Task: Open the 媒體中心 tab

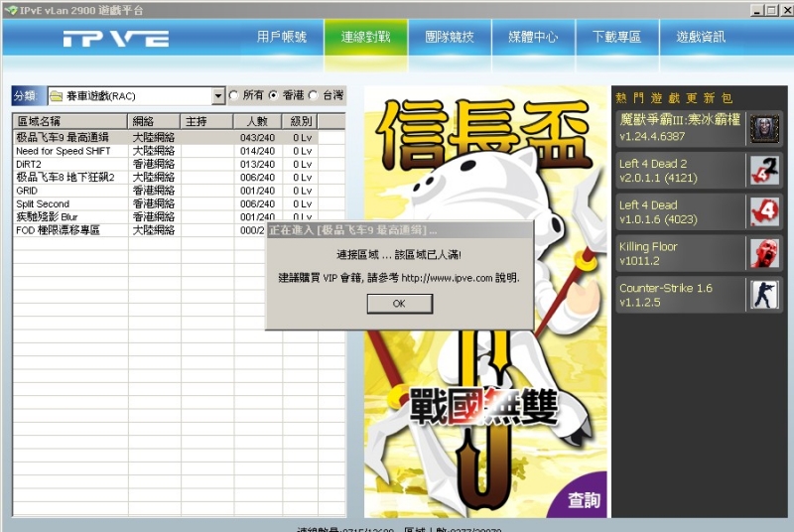Action: [x=534, y=37]
